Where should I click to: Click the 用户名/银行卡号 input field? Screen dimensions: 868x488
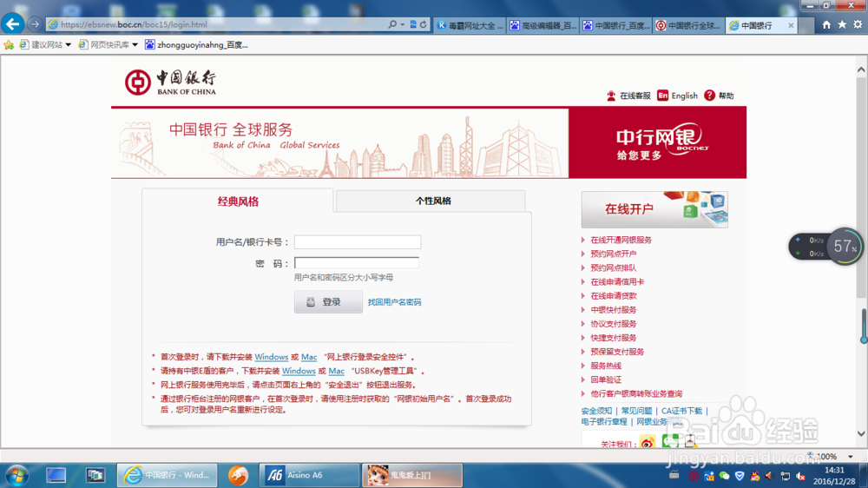[358, 242]
